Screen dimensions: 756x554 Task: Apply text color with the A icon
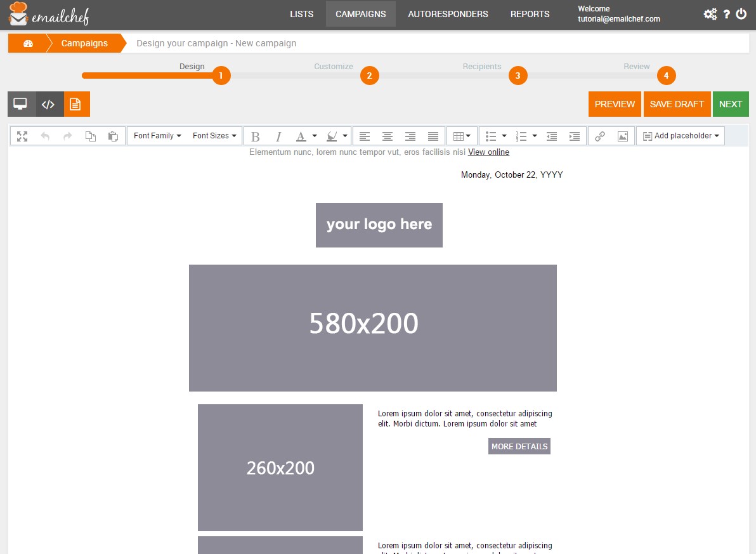[301, 136]
